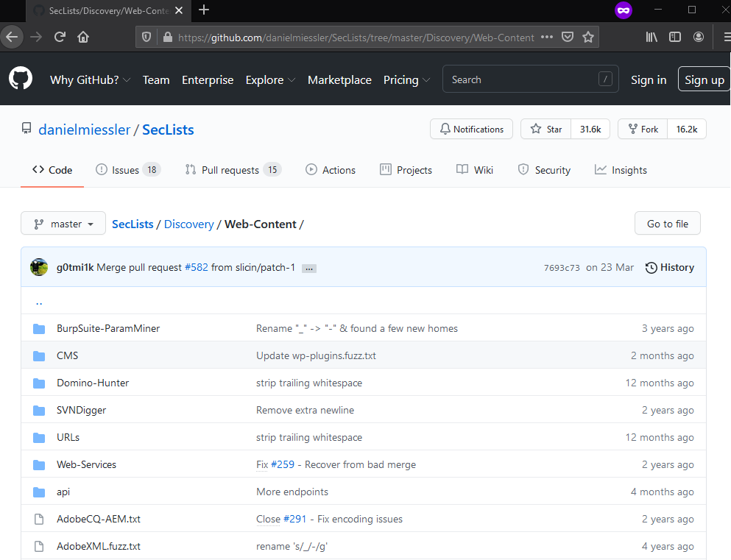
Task: Open Marketplace in the top navigation
Action: [339, 79]
